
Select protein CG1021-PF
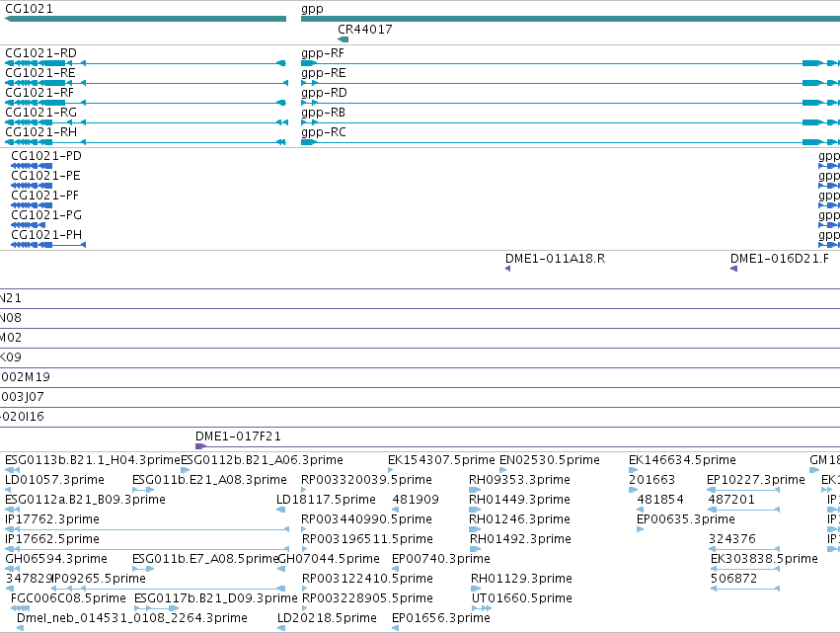tap(45, 196)
